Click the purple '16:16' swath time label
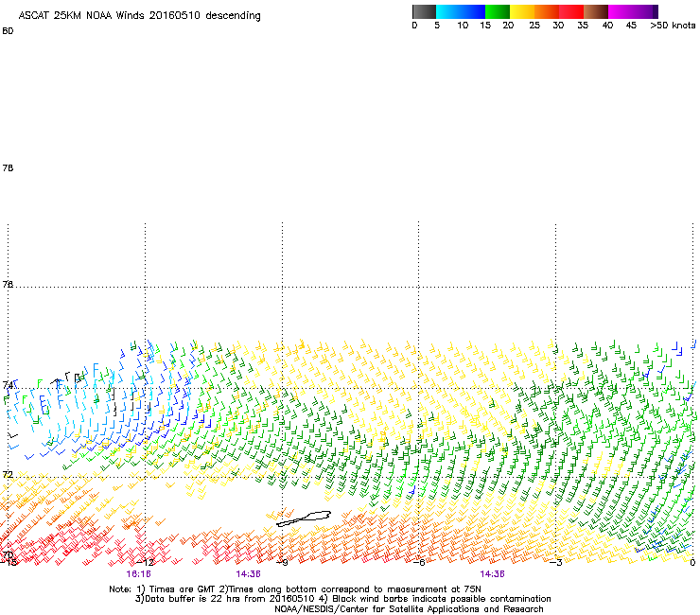This screenshot has width=700, height=615. (x=138, y=574)
